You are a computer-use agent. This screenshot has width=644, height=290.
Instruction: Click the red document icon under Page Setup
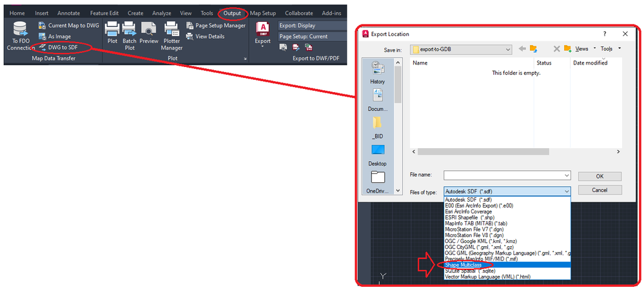(x=296, y=47)
